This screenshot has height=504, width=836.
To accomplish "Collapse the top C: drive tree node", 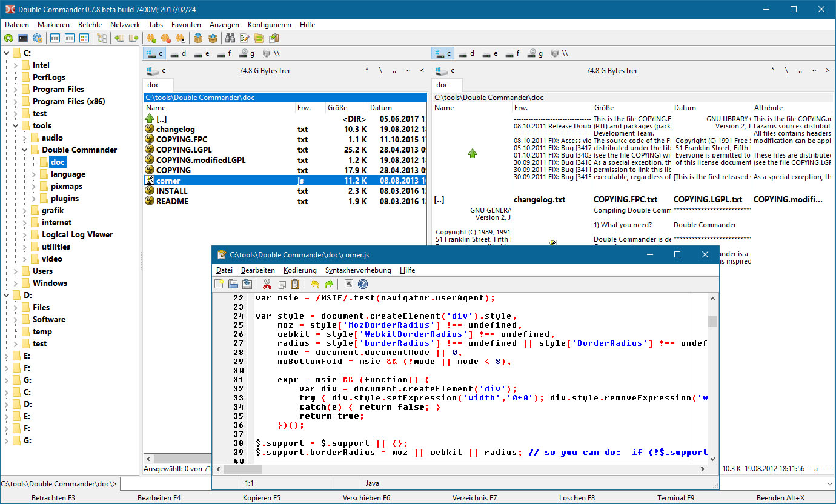I will click(7, 53).
